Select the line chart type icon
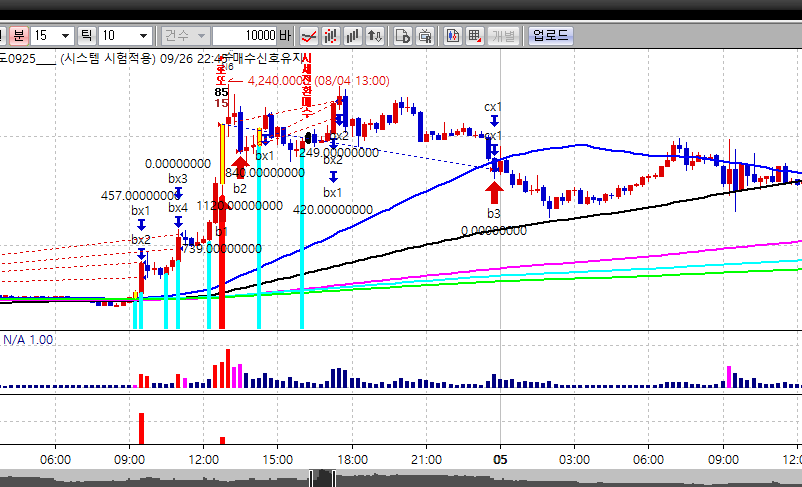802x487 pixels. (x=309, y=35)
